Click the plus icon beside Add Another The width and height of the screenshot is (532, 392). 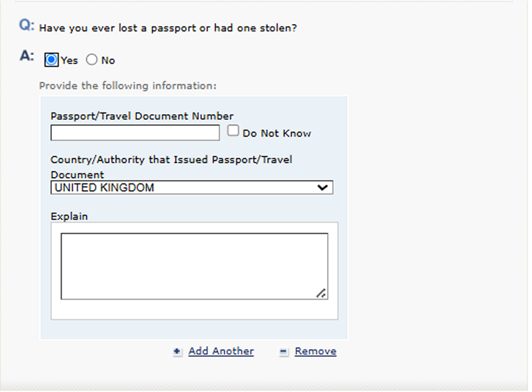coord(177,352)
